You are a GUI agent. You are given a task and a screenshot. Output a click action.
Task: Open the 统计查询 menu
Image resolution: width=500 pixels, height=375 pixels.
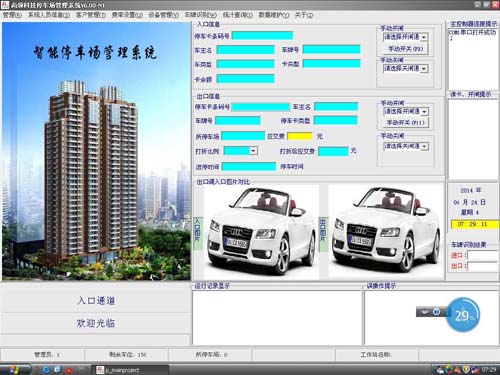[238, 15]
